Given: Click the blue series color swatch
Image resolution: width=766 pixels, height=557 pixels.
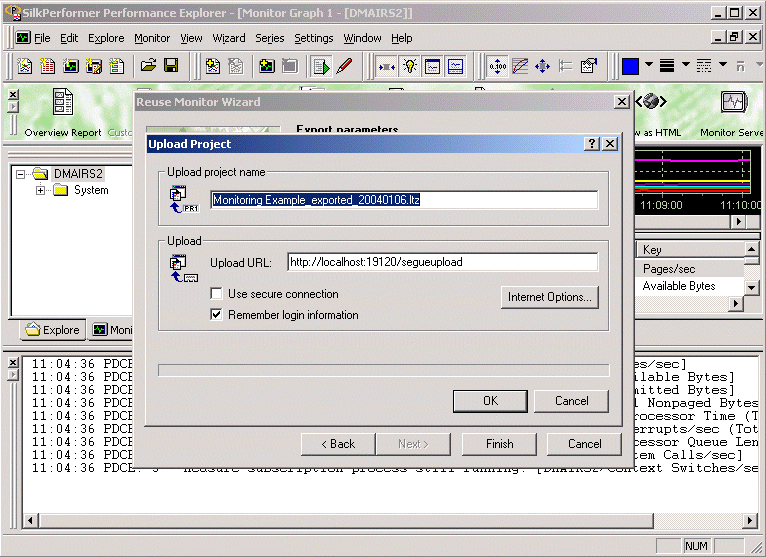Looking at the screenshot, I should [630, 66].
